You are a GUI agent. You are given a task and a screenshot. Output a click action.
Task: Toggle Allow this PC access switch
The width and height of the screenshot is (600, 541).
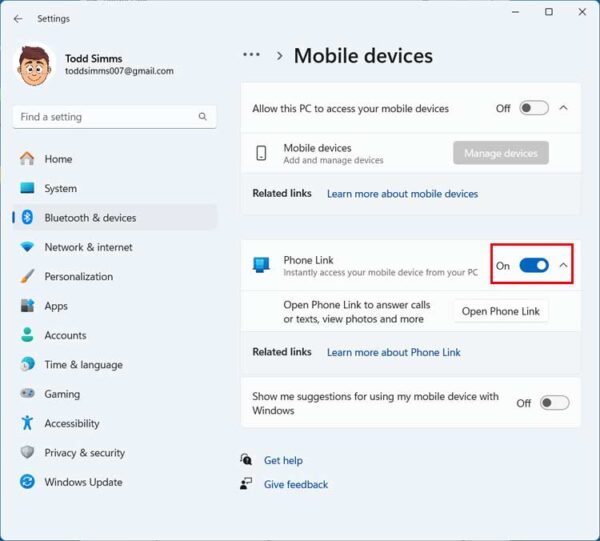[534, 108]
